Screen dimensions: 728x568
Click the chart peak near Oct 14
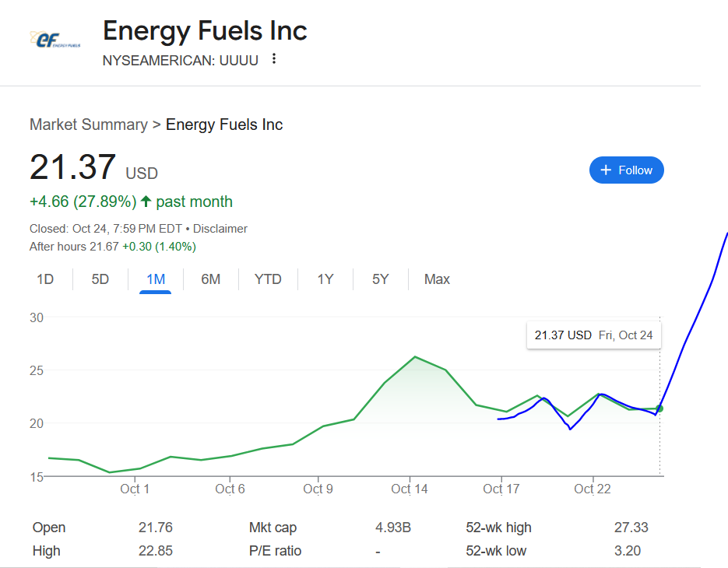coord(414,357)
